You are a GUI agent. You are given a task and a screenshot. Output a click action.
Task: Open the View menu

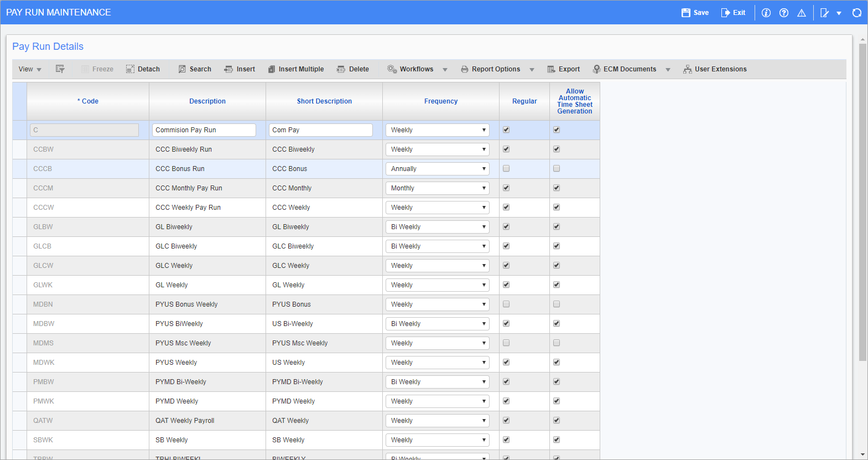pyautogui.click(x=30, y=69)
